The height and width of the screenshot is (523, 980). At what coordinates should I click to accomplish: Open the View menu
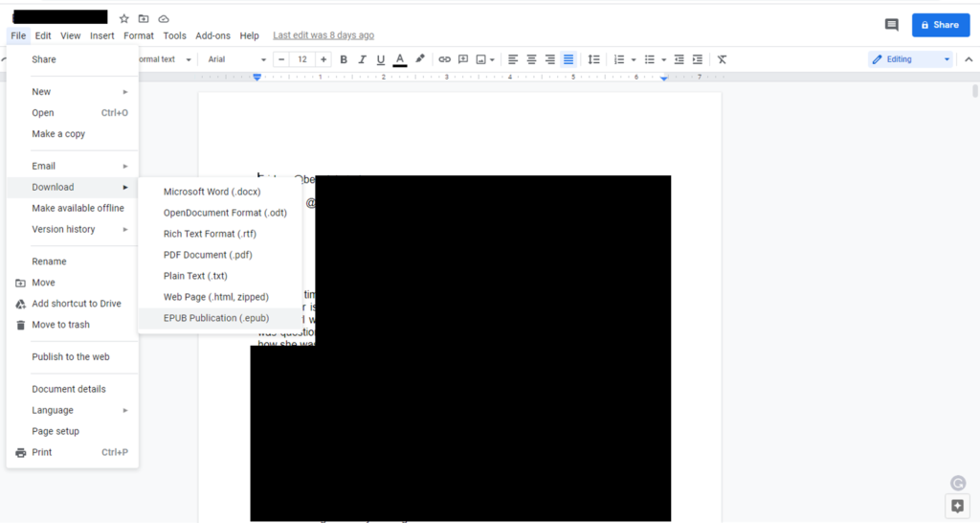(x=71, y=35)
